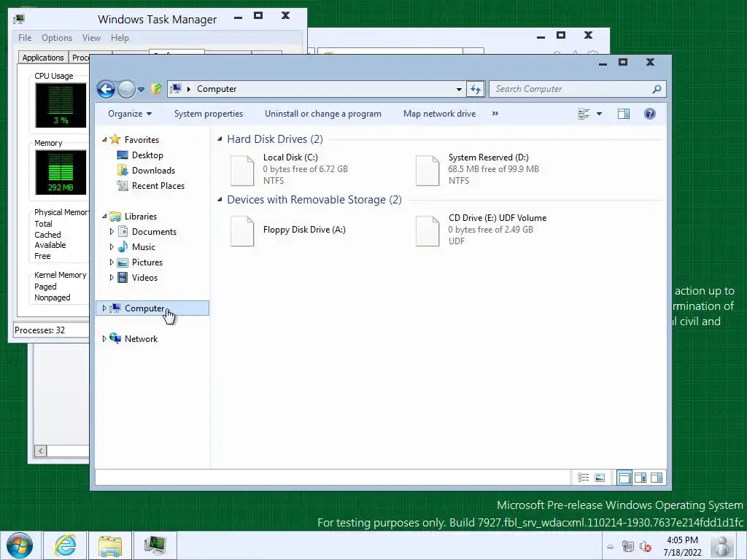This screenshot has height=560, width=747.
Task: Click the Videos library film icon
Action: (123, 278)
